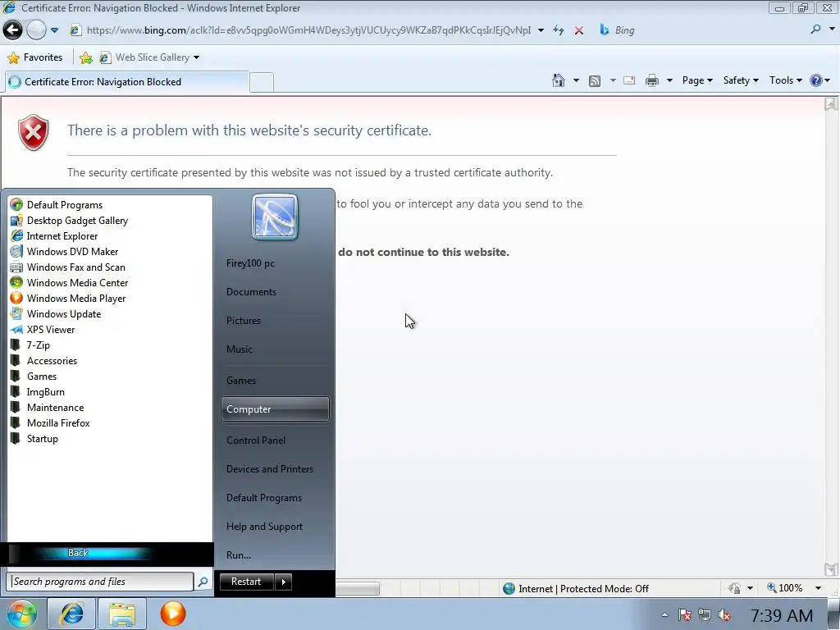Open Default Programs in All Programs list
Viewport: 840px width, 630px height.
[x=110, y=204]
